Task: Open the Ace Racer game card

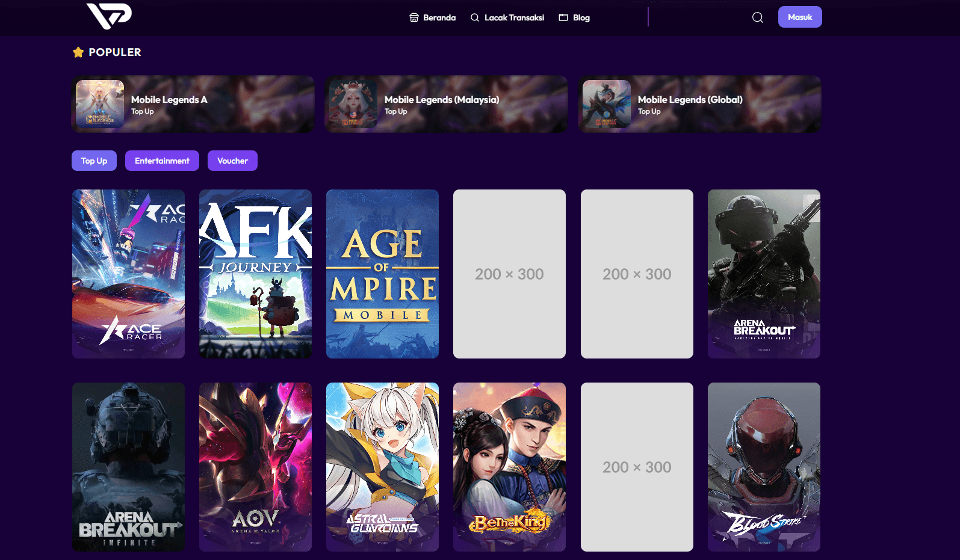Action: tap(128, 274)
